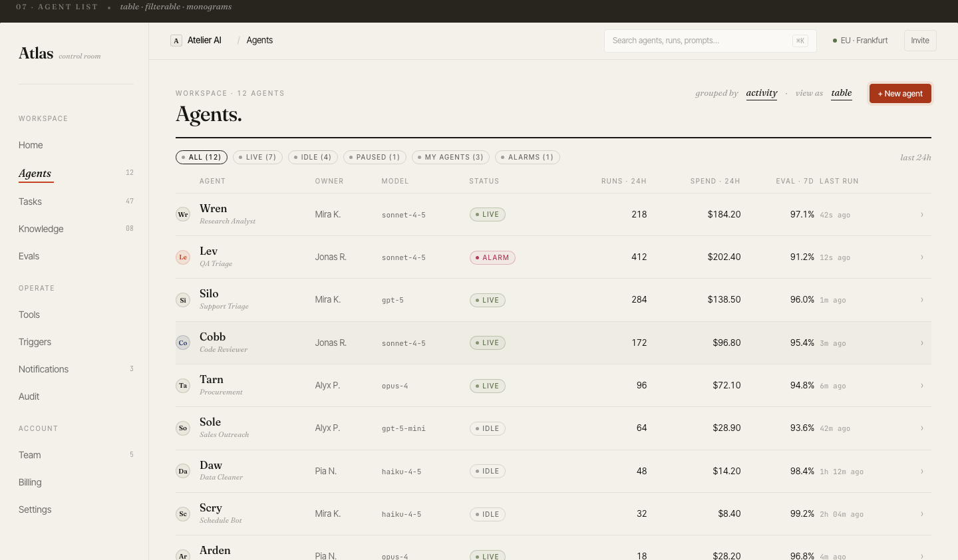Open Tasks in the sidebar
This screenshot has height=560, width=958.
30,202
